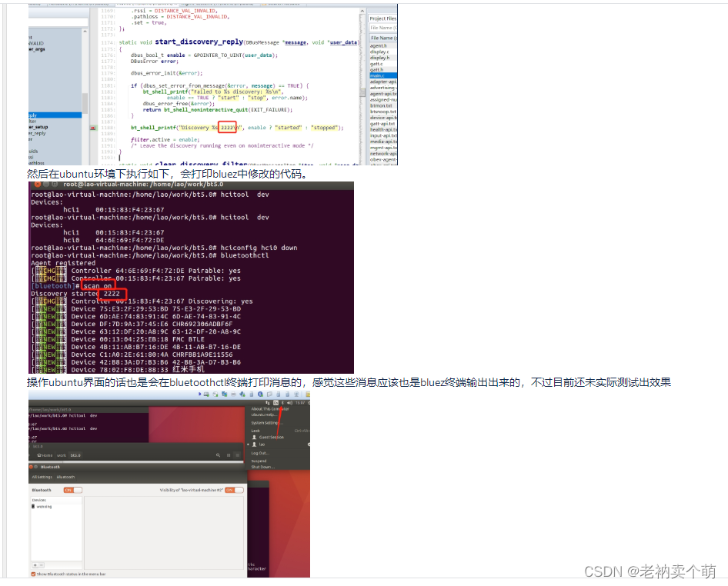728x586 pixels.
Task: Click the volume indicator icon in the top panel
Action: (x=289, y=402)
